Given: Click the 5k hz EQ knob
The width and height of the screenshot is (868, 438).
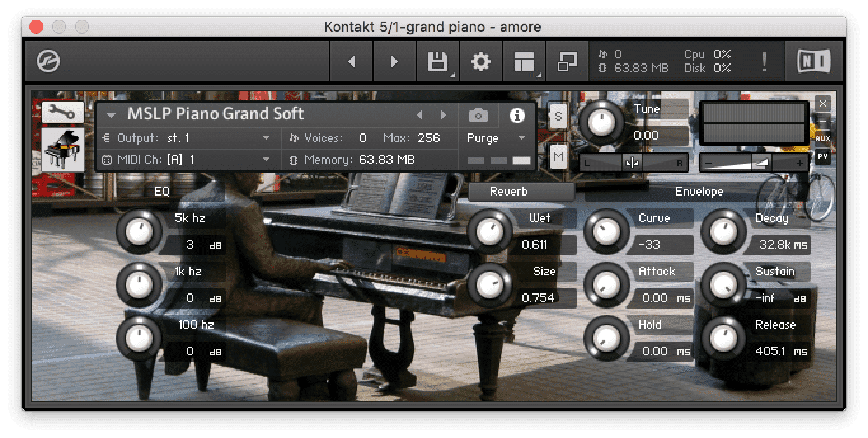Looking at the screenshot, I should click(x=138, y=231).
